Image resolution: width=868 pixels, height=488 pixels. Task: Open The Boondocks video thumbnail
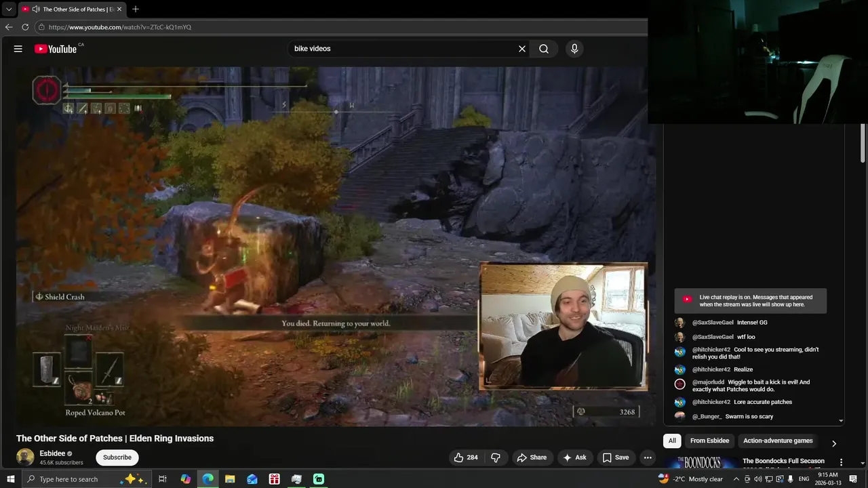701,462
